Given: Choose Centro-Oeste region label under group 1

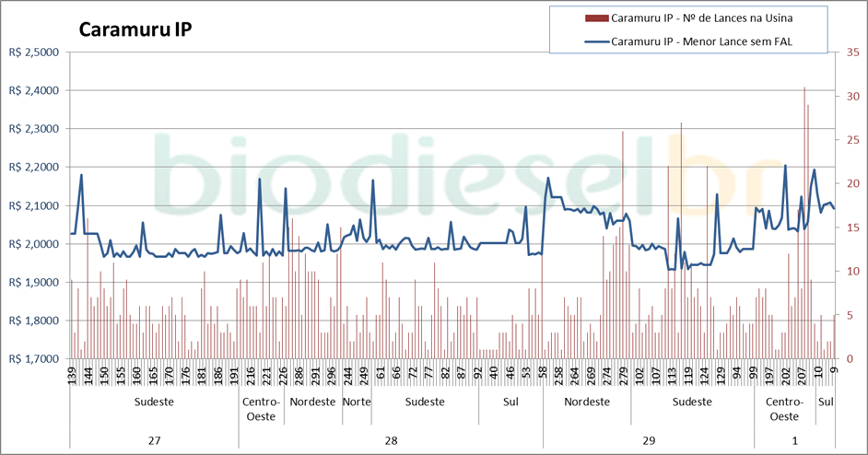Looking at the screenshot, I should point(784,410).
